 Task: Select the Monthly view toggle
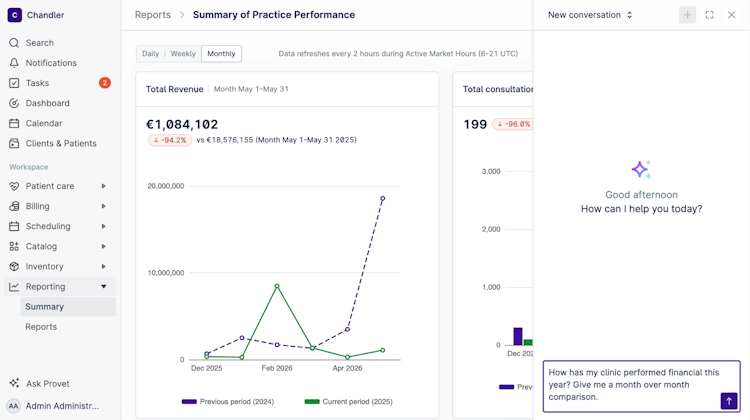(221, 54)
